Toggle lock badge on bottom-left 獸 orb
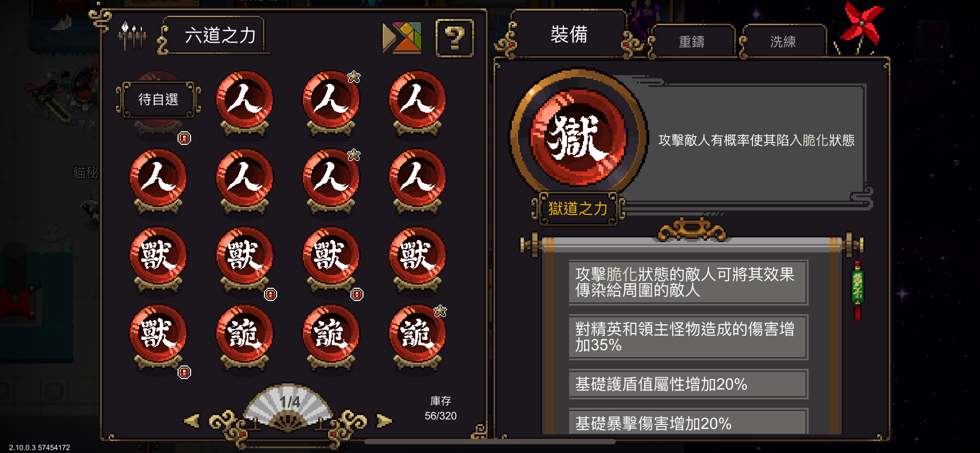The height and width of the screenshot is (453, 980). coord(184,372)
